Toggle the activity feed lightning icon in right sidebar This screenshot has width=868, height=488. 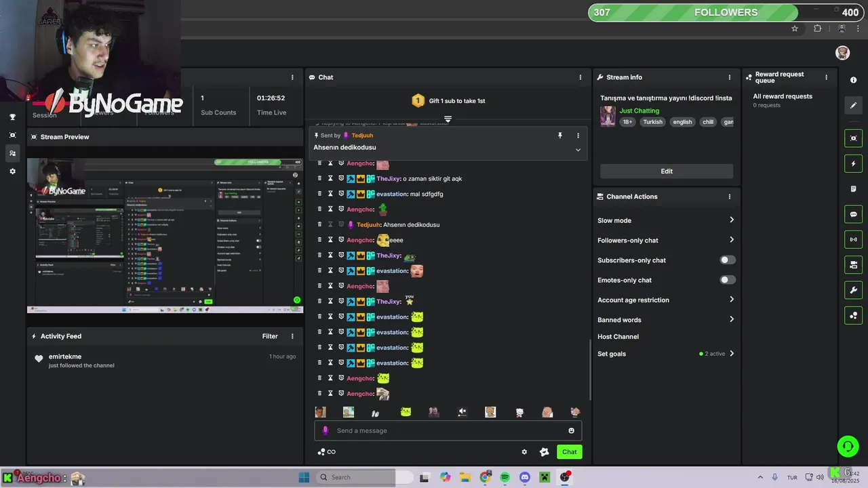[x=853, y=163]
